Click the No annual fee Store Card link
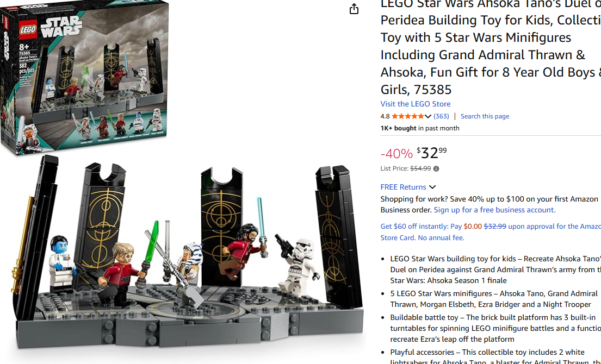 [423, 238]
